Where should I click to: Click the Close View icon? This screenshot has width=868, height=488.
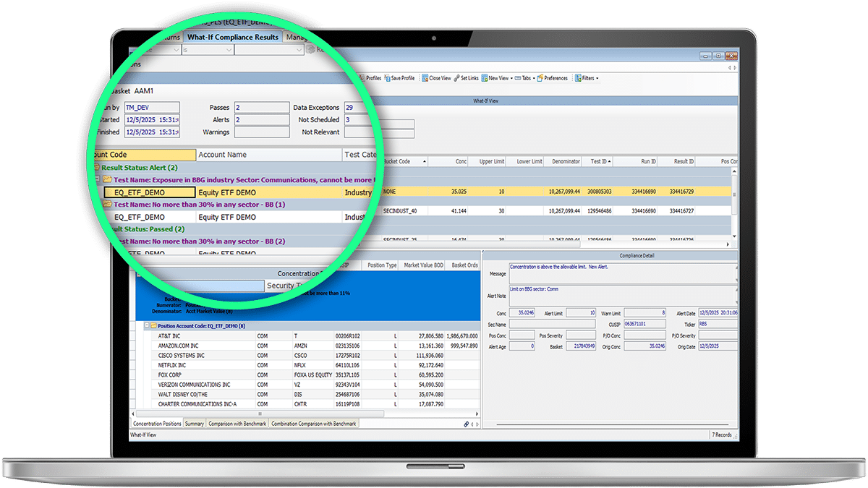click(x=425, y=78)
